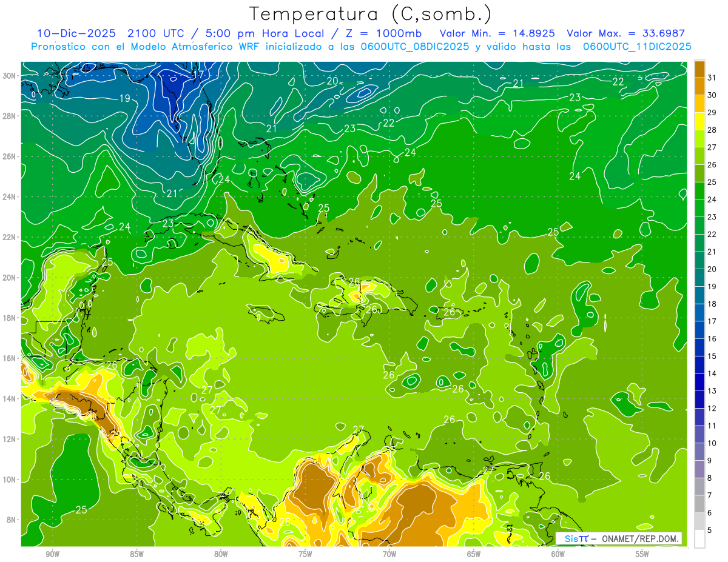Click the "70W" longitude axis label

(389, 554)
